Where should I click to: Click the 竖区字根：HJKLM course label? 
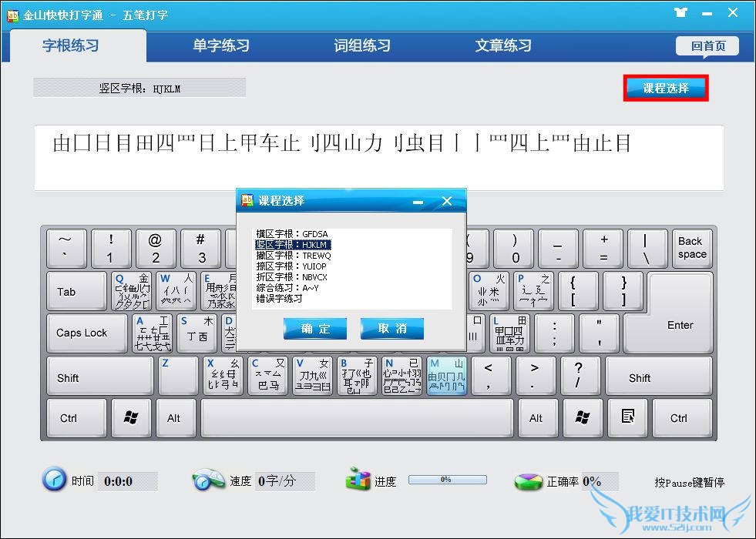pyautogui.click(x=139, y=89)
